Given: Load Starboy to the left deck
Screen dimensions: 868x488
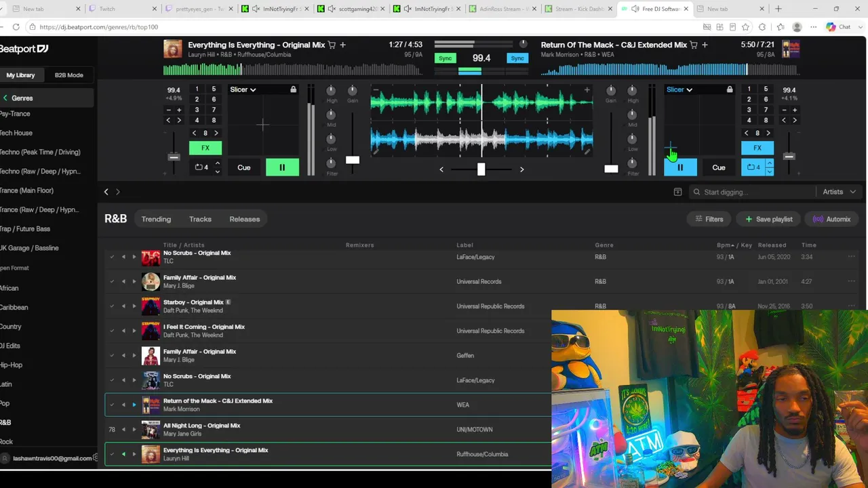Looking at the screenshot, I should click(x=123, y=306).
